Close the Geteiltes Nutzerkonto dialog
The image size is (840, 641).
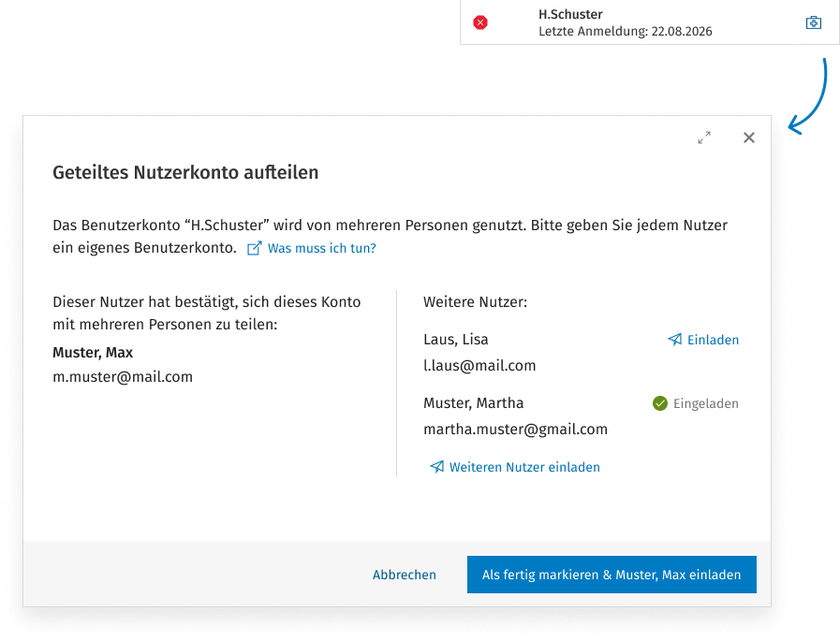(749, 138)
